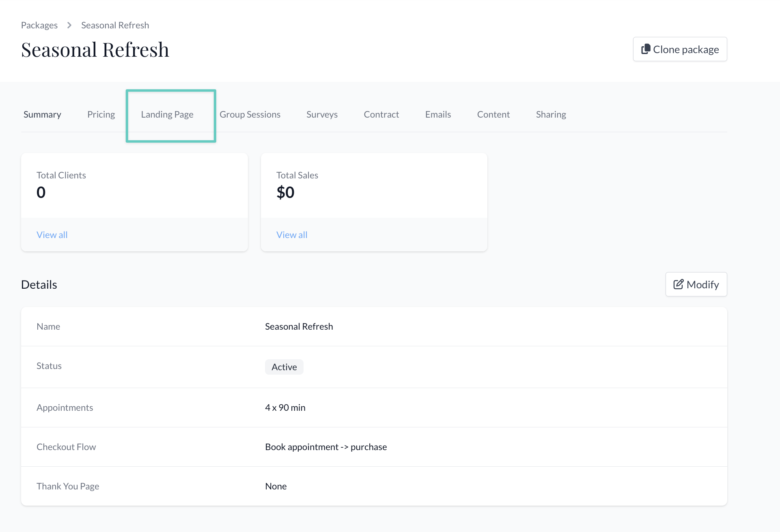The image size is (780, 532).
Task: Select the Landing Page tab
Action: click(x=167, y=114)
